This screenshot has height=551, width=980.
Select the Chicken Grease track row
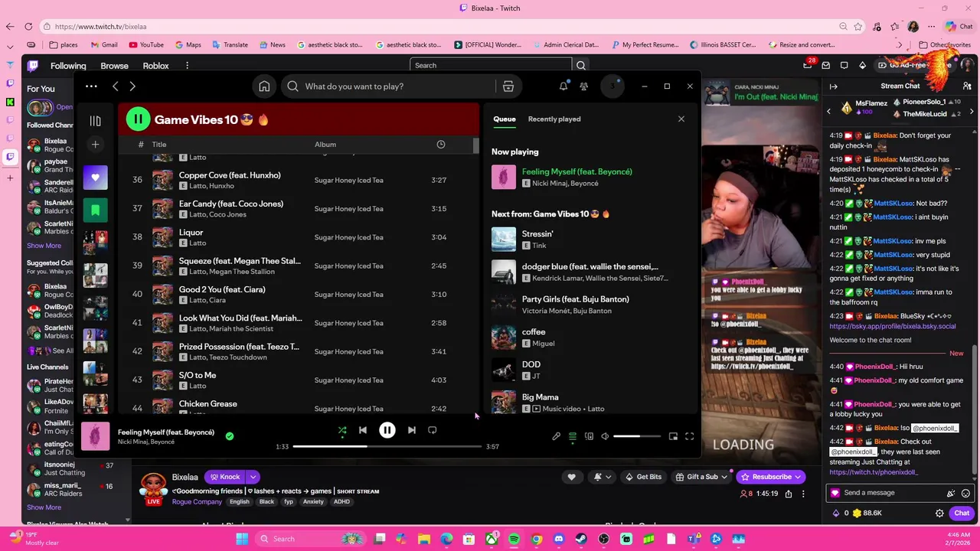299,407
